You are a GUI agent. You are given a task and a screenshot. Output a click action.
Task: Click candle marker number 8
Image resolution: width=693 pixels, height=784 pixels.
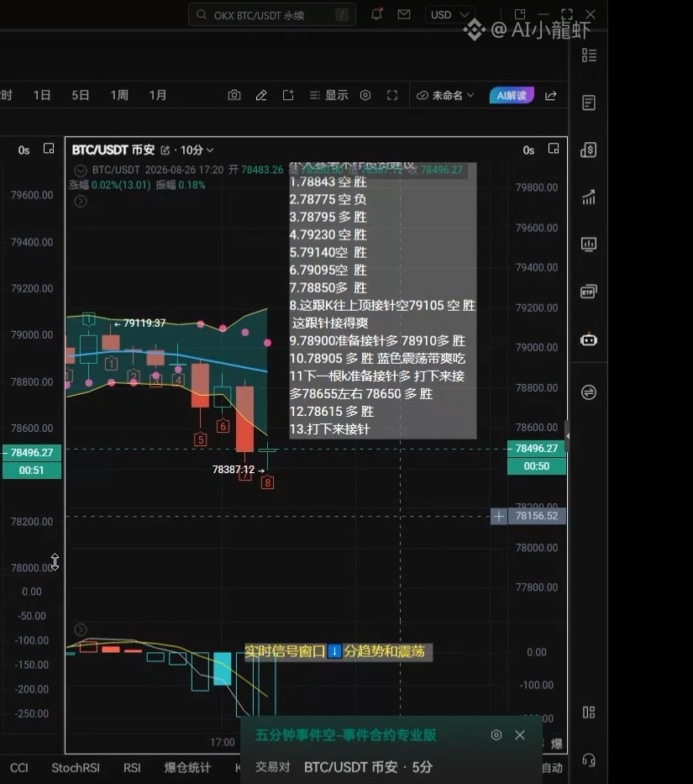point(267,483)
